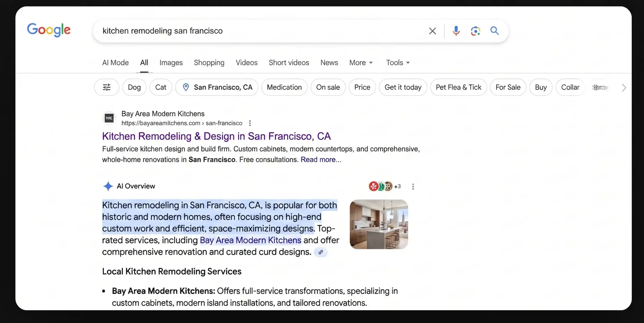The height and width of the screenshot is (323, 644).
Task: Toggle the Price filter chip
Action: pyautogui.click(x=362, y=87)
